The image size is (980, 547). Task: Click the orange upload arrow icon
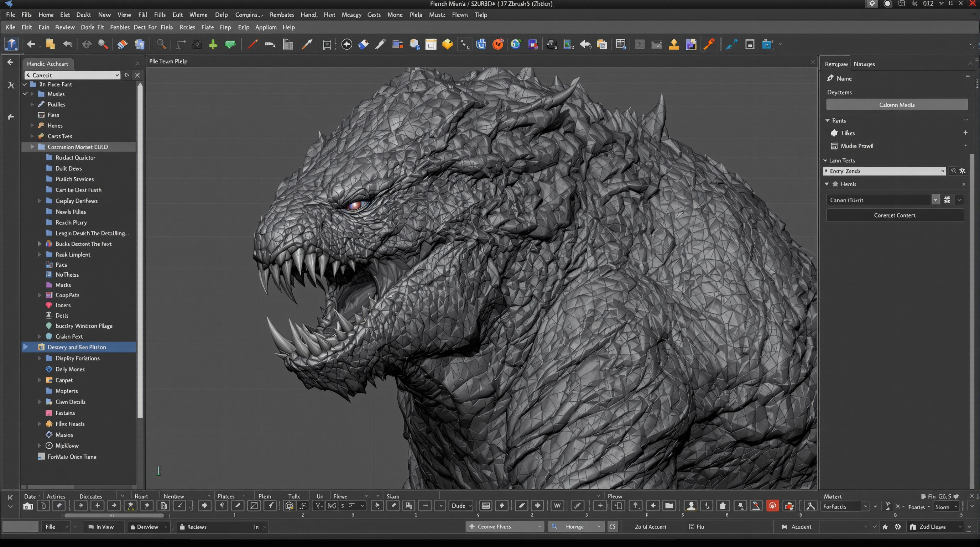[x=674, y=45]
